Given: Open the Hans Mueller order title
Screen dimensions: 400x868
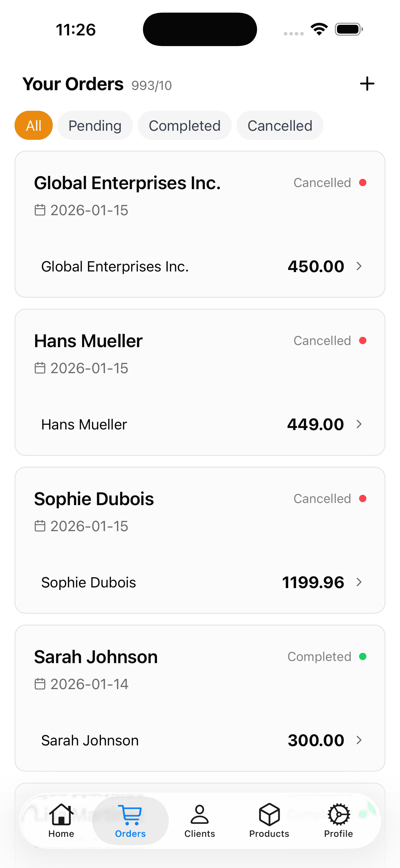Looking at the screenshot, I should [x=88, y=341].
